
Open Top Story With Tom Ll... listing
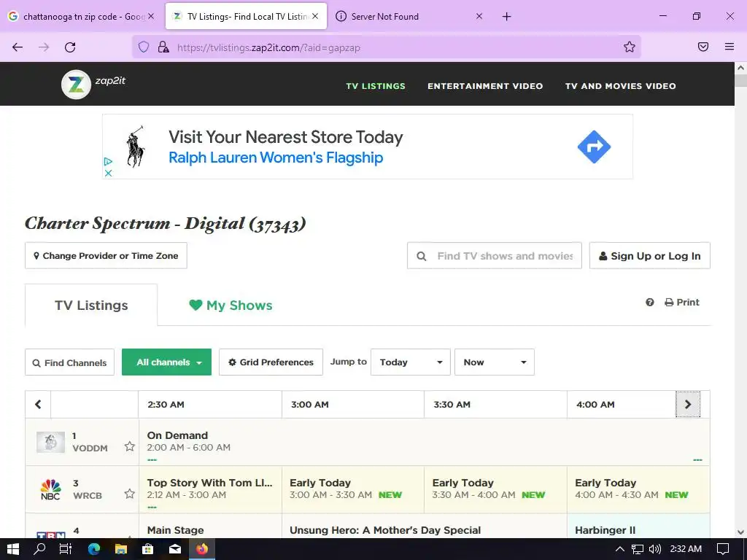210,489
